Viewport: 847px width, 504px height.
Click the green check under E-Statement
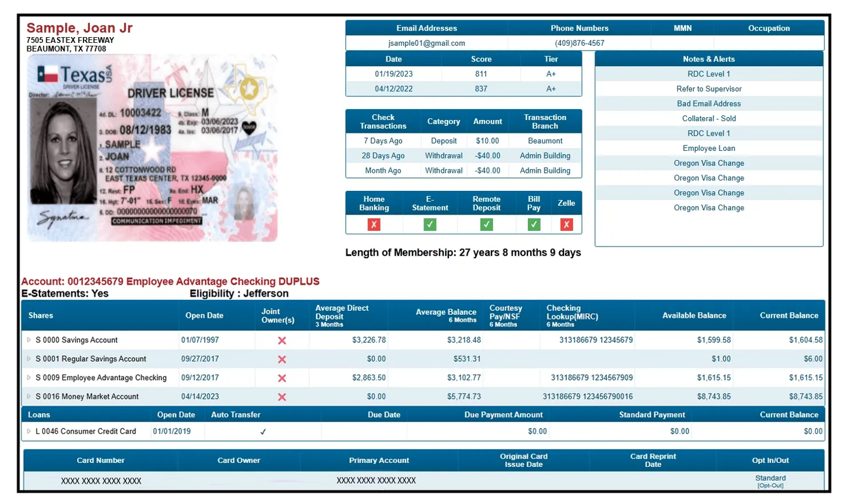click(x=430, y=224)
